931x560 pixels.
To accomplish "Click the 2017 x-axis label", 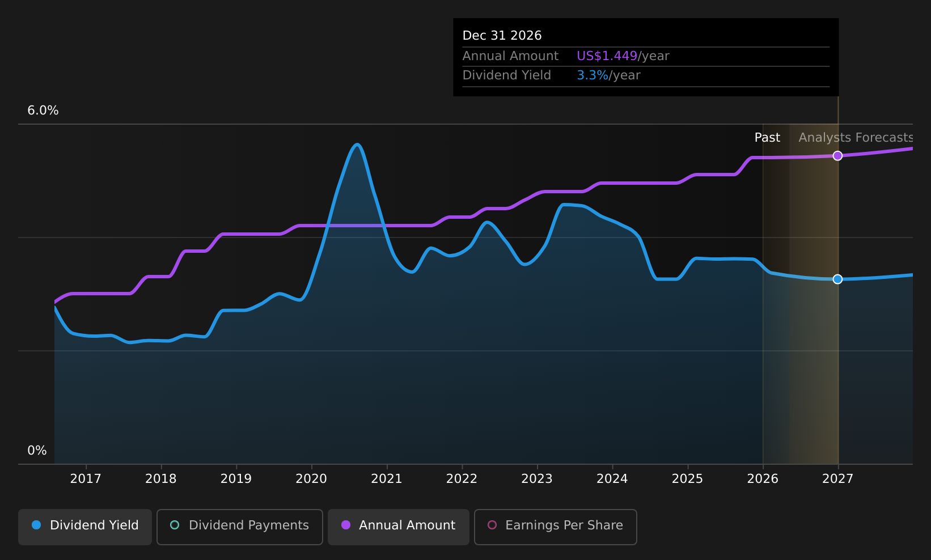I will pyautogui.click(x=86, y=479).
